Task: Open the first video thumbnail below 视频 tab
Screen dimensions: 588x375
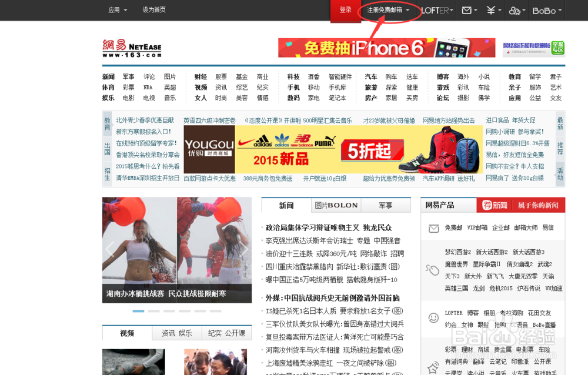Action: (x=133, y=362)
